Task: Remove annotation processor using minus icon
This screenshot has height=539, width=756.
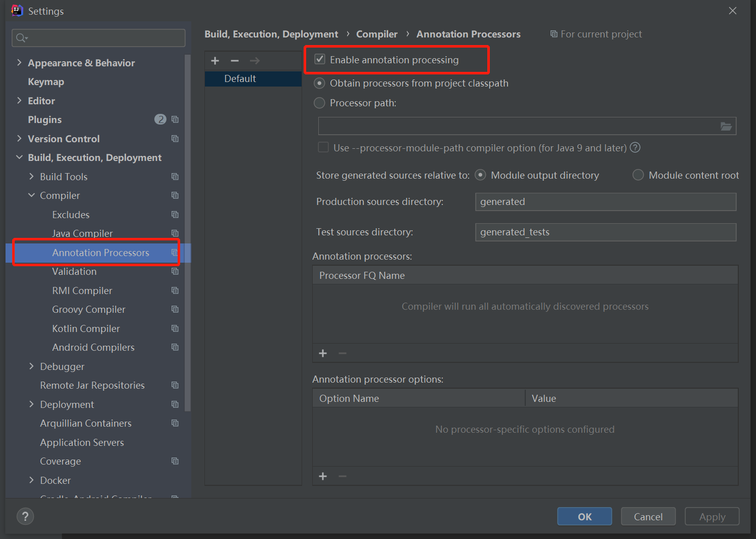Action: (343, 353)
